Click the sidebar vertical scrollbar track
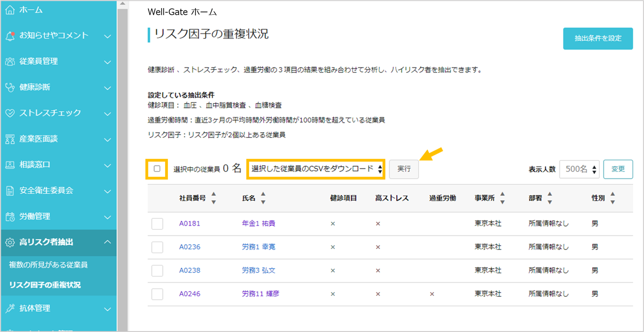 (122, 169)
